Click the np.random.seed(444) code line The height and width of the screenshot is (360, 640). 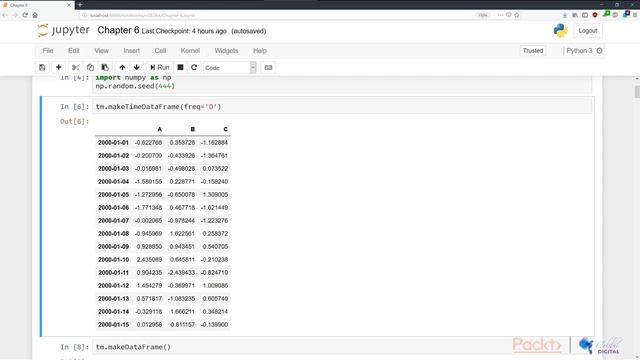pyautogui.click(x=135, y=86)
